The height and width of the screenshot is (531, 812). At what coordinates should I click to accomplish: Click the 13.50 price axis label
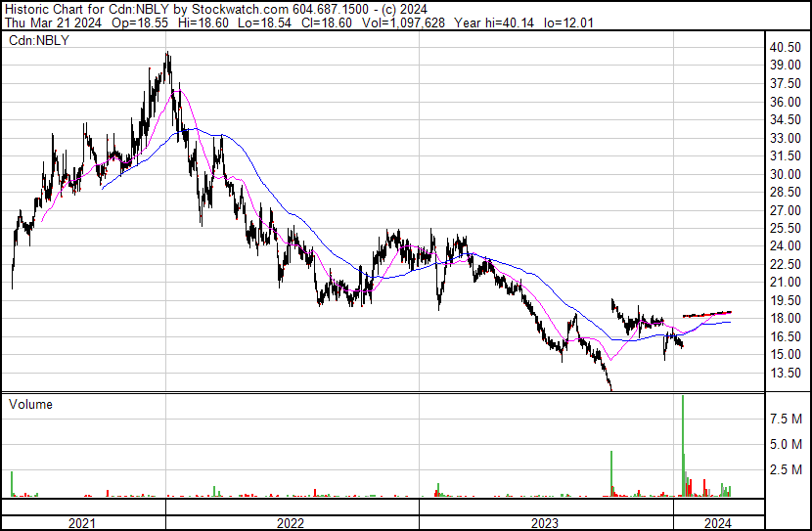click(786, 373)
